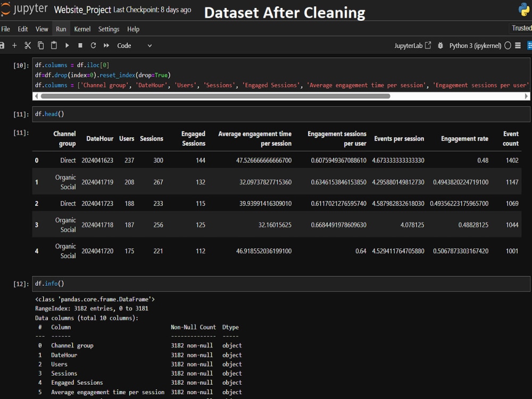Click the Sessions column header

(x=151, y=138)
